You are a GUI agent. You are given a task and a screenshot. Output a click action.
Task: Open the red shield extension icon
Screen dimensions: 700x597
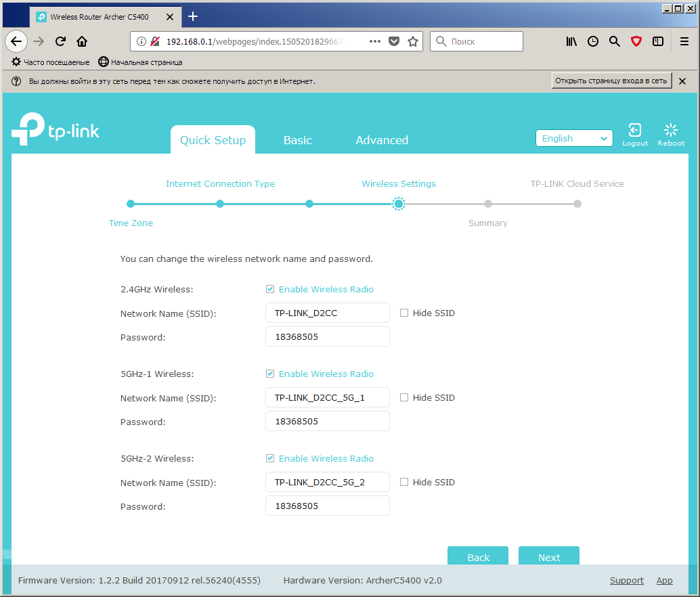[x=636, y=41]
